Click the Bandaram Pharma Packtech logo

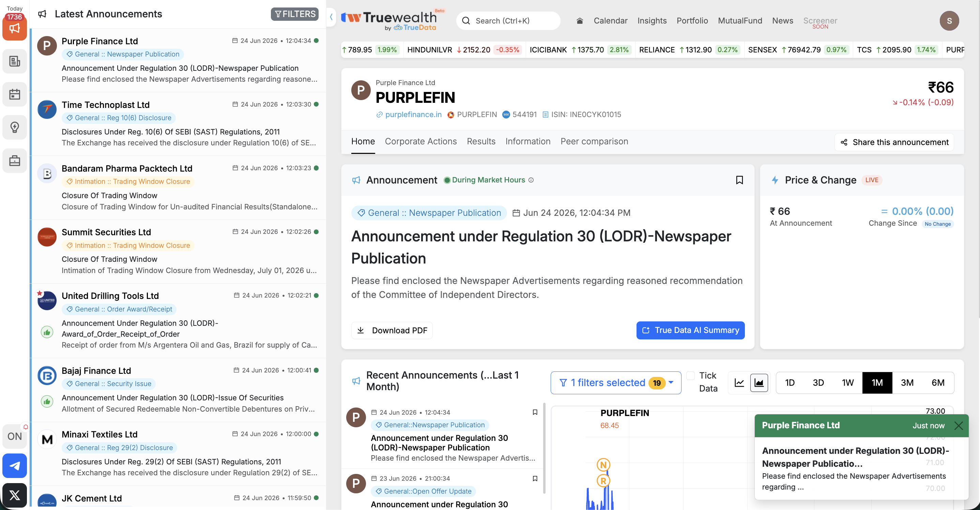pyautogui.click(x=47, y=173)
